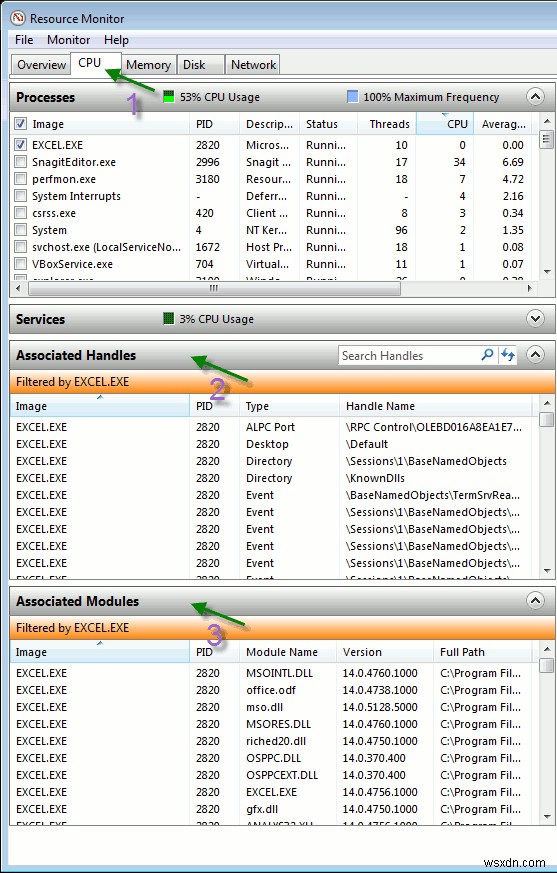Click the search magnifier in Search Handles

[x=487, y=355]
